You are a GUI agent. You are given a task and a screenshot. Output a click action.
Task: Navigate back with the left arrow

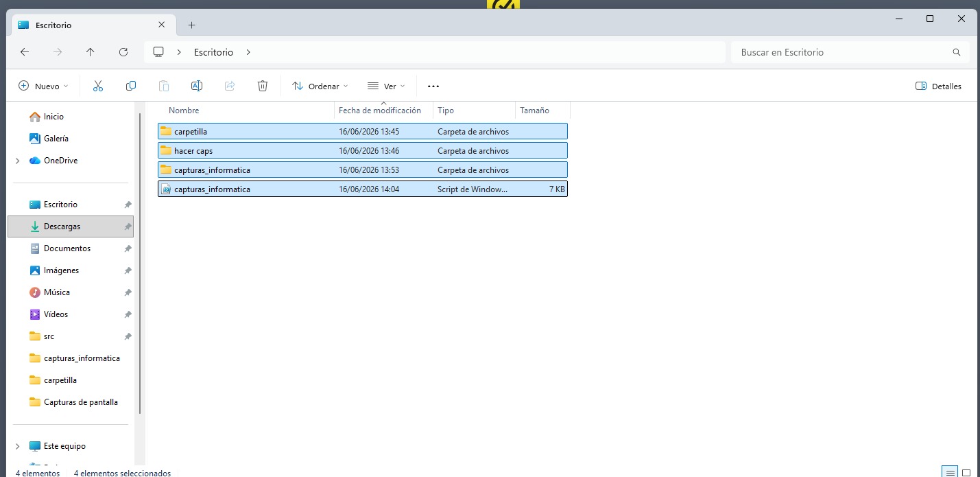click(x=25, y=52)
